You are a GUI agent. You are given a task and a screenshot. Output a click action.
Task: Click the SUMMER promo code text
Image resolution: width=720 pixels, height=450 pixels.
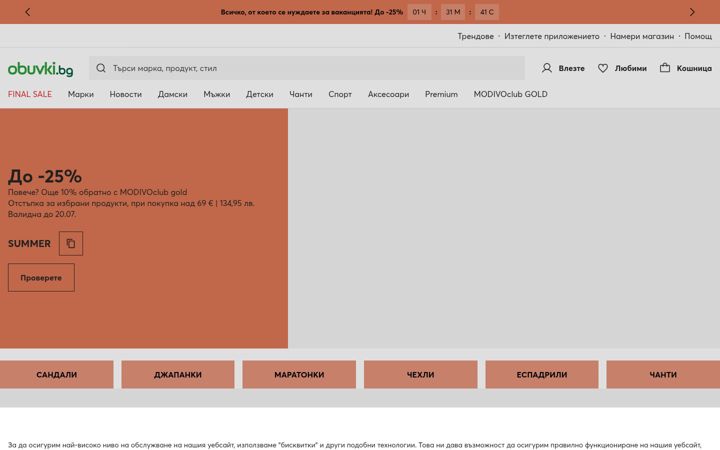point(29,243)
